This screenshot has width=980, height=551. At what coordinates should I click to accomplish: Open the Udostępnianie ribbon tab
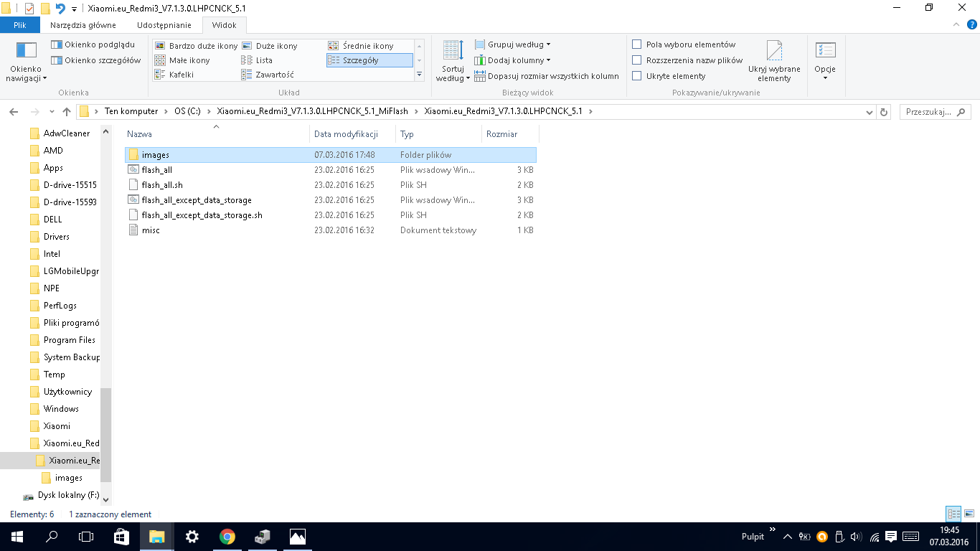(x=164, y=25)
